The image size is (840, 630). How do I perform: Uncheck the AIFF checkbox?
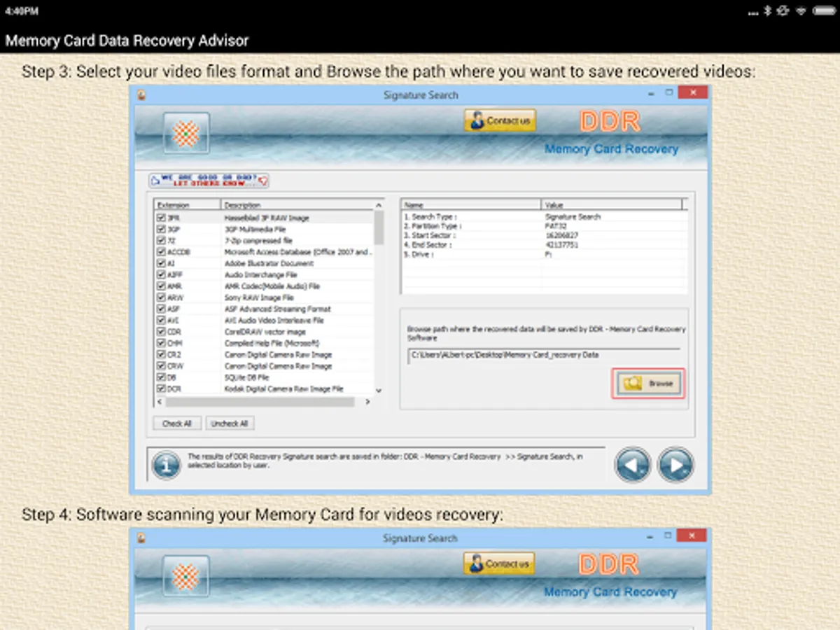pyautogui.click(x=161, y=275)
